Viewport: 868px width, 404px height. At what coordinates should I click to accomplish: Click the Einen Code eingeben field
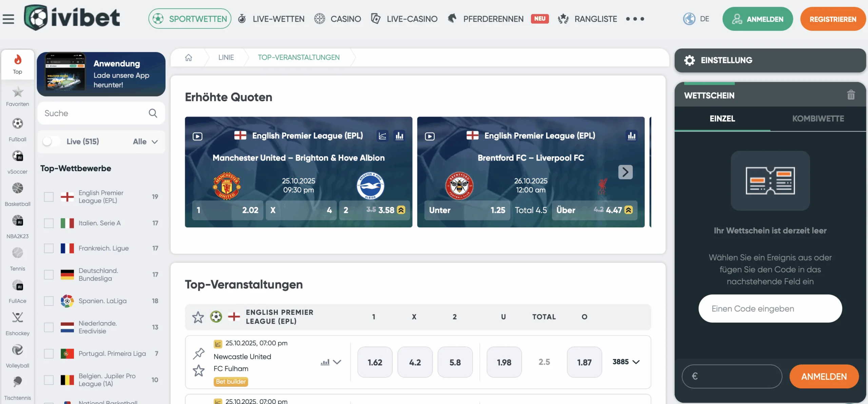click(770, 308)
